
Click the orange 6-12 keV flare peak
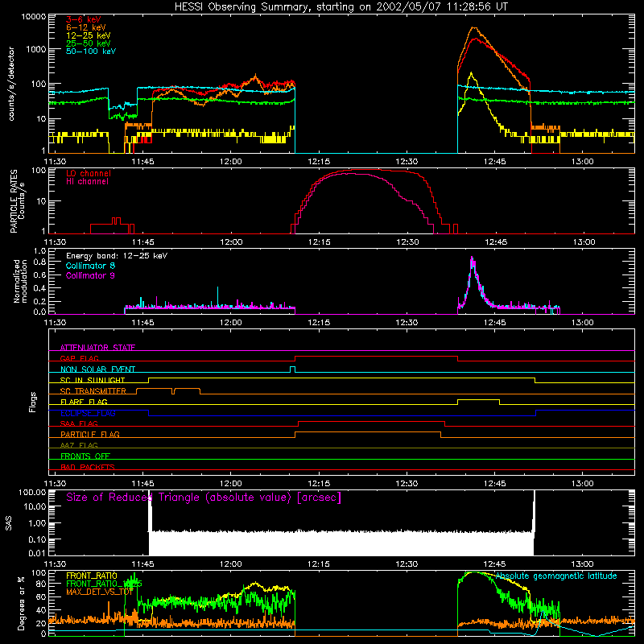[474, 28]
